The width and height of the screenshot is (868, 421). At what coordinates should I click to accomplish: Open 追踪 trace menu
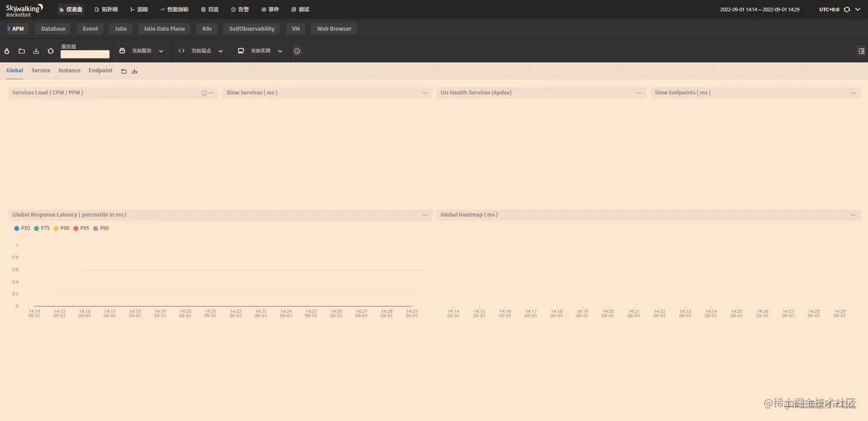point(139,10)
